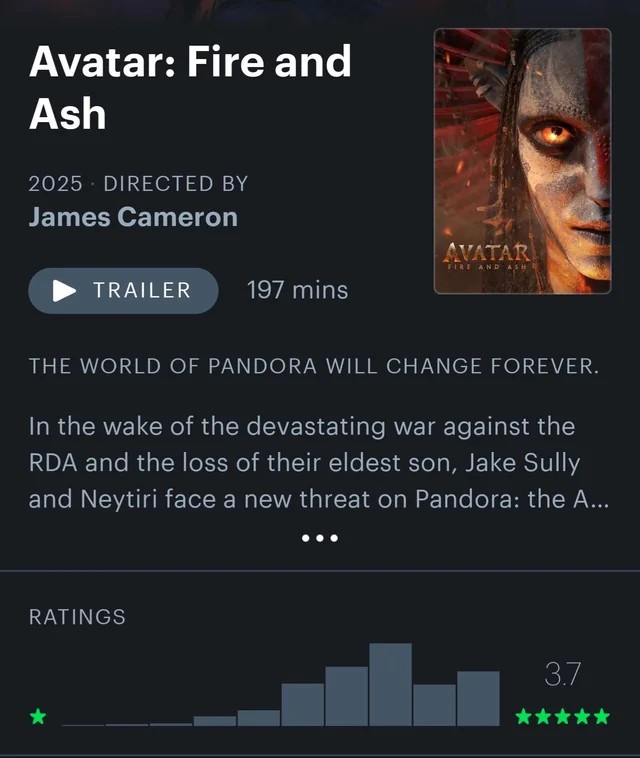
Task: Open the 2025 release year link
Action: click(x=55, y=184)
